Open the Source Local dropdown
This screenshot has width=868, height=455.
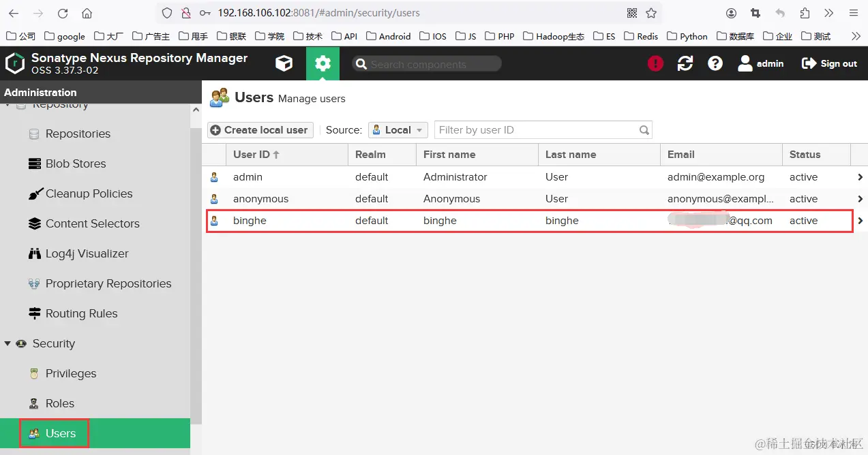coord(398,130)
